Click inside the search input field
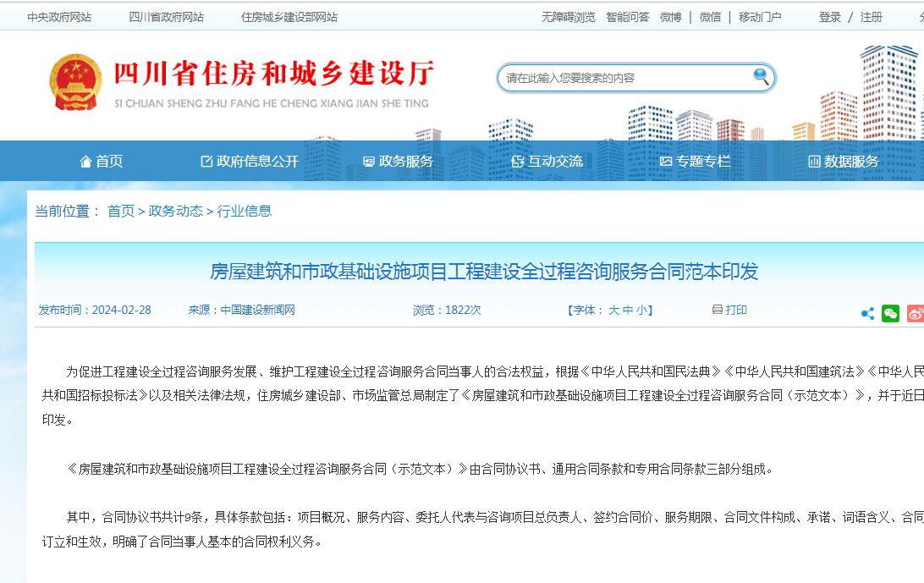The height and width of the screenshot is (583, 924). (618, 76)
